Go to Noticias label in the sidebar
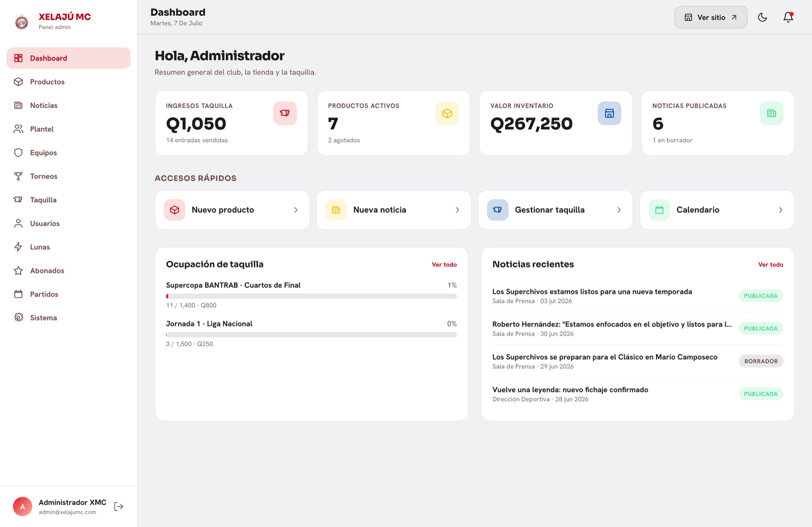Viewport: 812px width, 527px height. point(44,105)
